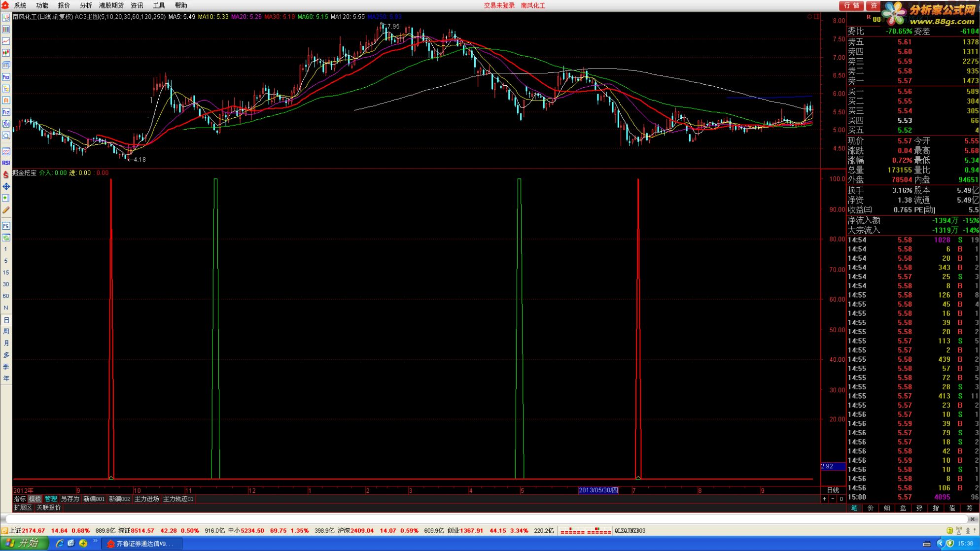Click the tree structure icon in left sidebar
The width and height of the screenshot is (980, 551).
pos(6,89)
